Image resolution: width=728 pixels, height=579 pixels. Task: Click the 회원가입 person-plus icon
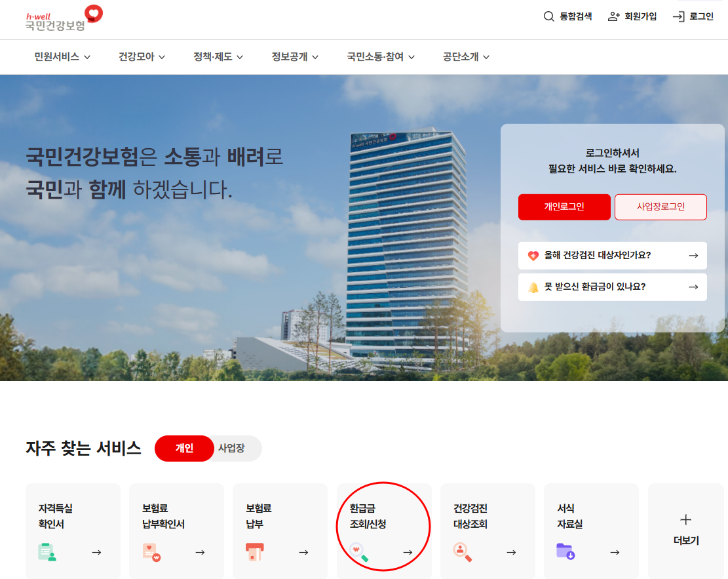(x=614, y=17)
